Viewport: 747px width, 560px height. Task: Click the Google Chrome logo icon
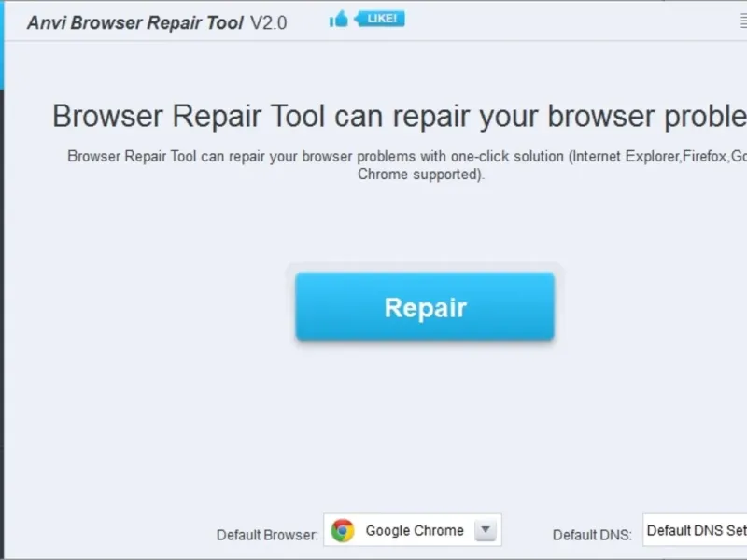(x=343, y=530)
